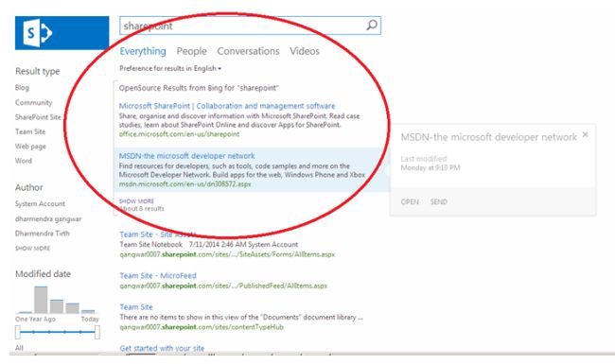
Task: Click the Author refiner heading
Action: point(29,187)
